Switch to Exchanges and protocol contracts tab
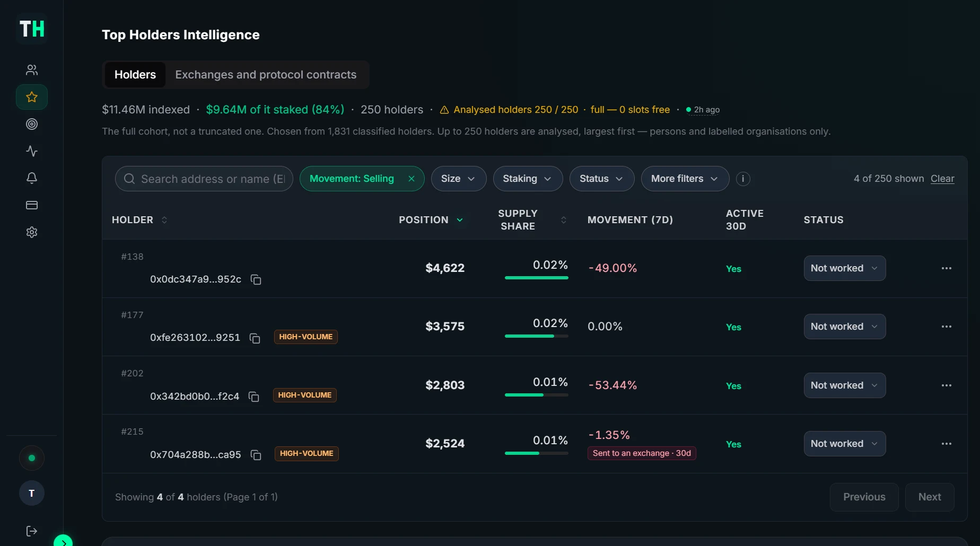 point(266,75)
